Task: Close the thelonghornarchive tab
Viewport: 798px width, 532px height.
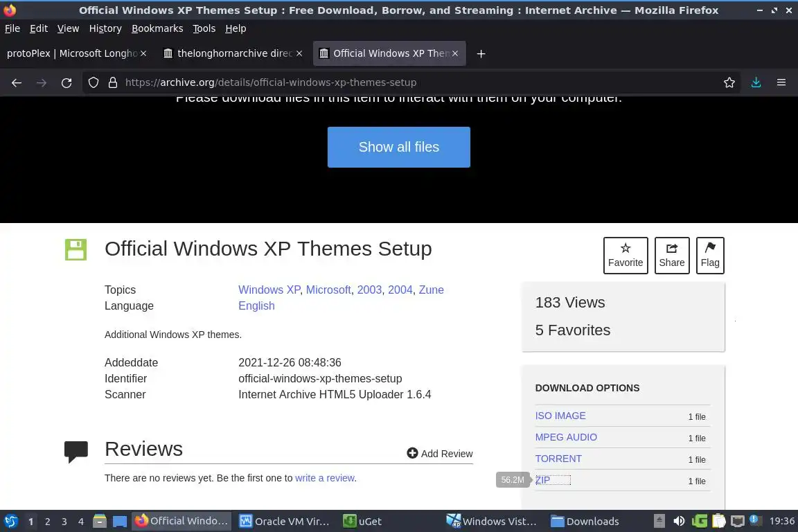Action: (x=299, y=53)
